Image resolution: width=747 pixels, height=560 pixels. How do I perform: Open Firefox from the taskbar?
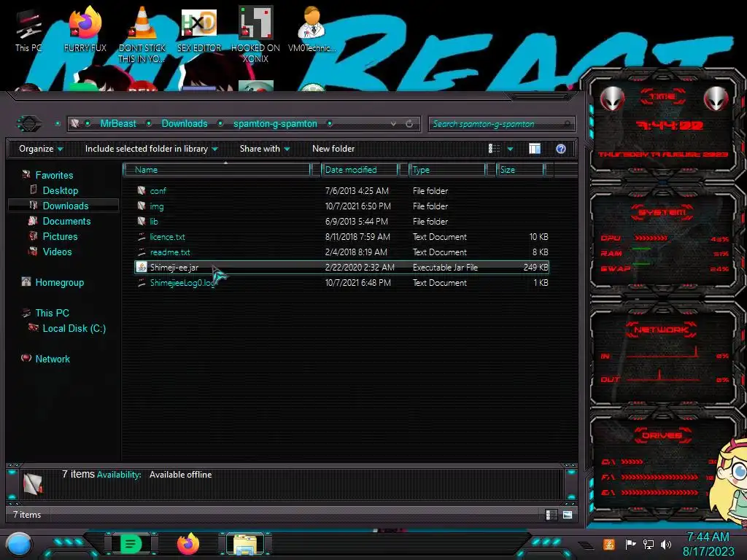[188, 544]
